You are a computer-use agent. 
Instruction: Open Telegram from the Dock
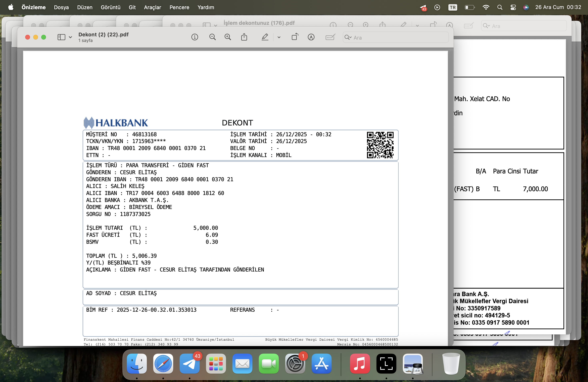click(189, 364)
